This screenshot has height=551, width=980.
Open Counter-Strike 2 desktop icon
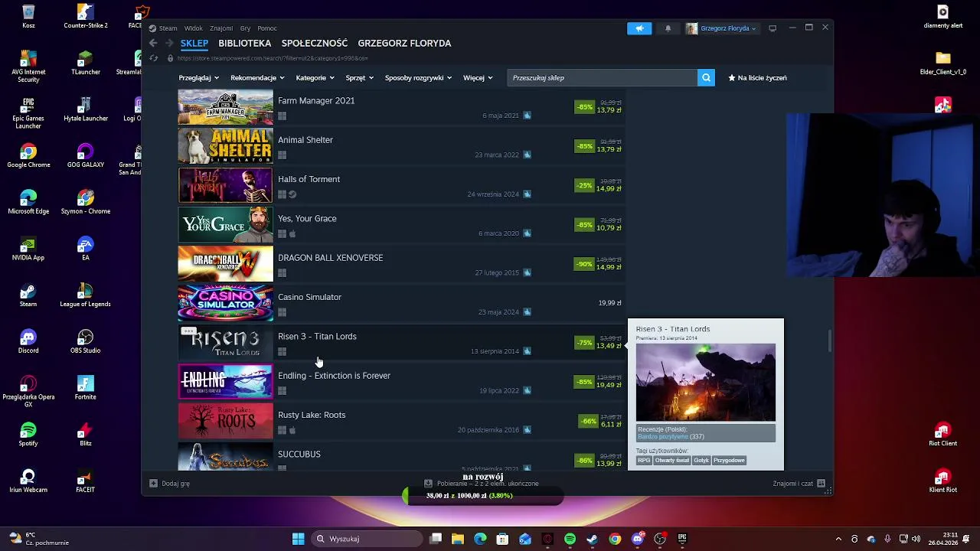click(x=85, y=17)
